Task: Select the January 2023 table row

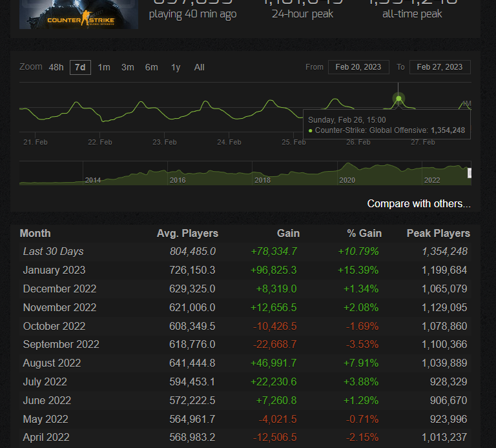Action: tap(245, 270)
